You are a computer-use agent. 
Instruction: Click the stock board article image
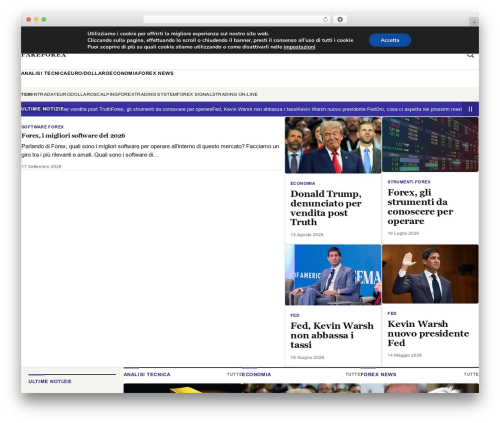[x=430, y=144]
